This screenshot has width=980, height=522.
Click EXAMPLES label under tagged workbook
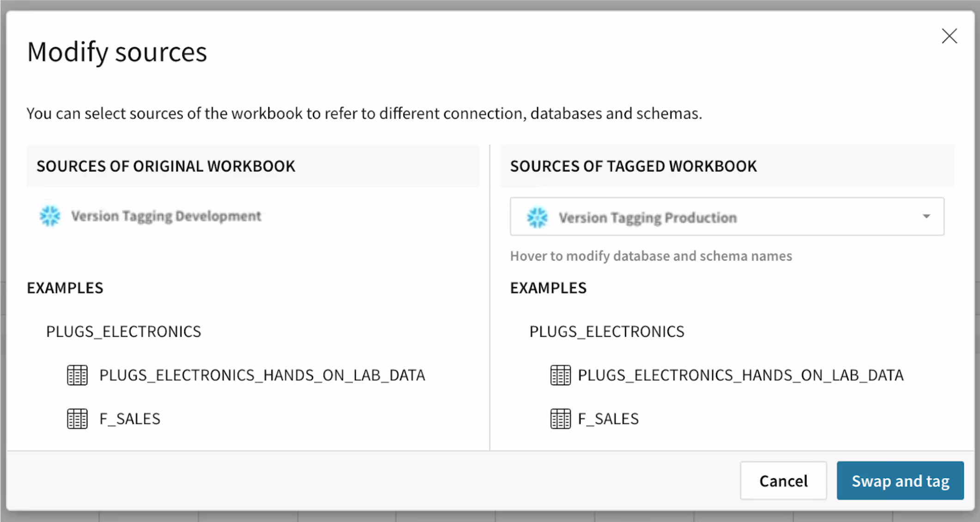(548, 288)
